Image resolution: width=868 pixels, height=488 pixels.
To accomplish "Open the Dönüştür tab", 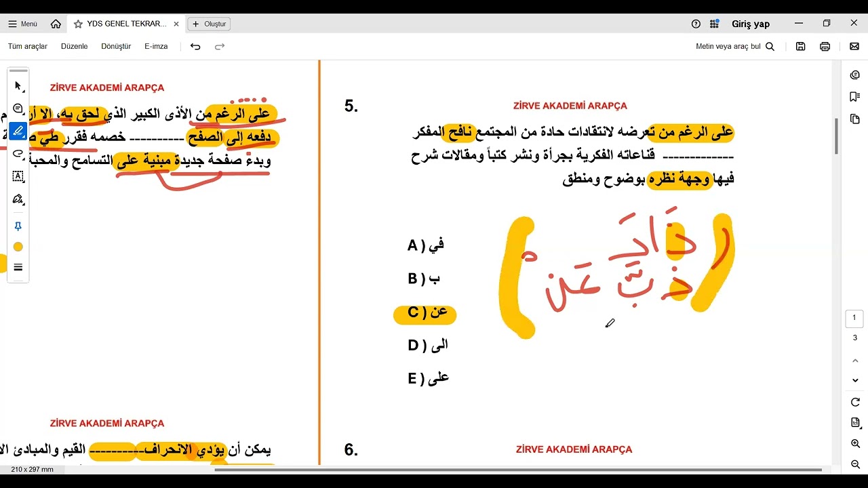I will 116,47.
